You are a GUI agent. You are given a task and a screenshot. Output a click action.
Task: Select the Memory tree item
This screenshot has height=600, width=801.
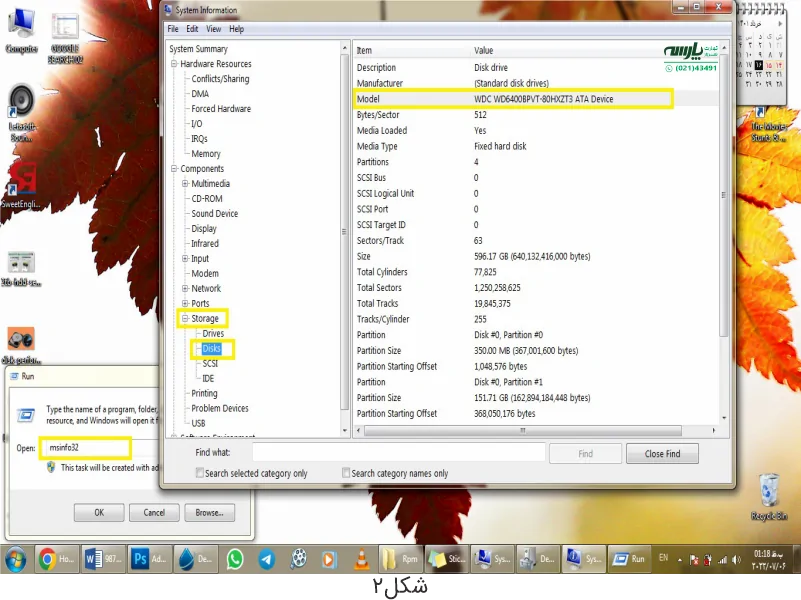click(x=206, y=154)
